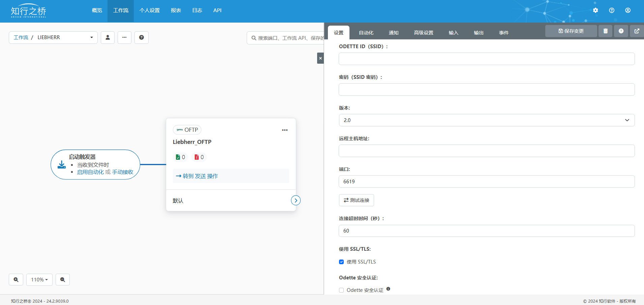The height and width of the screenshot is (305, 644).
Task: Open the 工作流 menu
Action: pyautogui.click(x=121, y=10)
